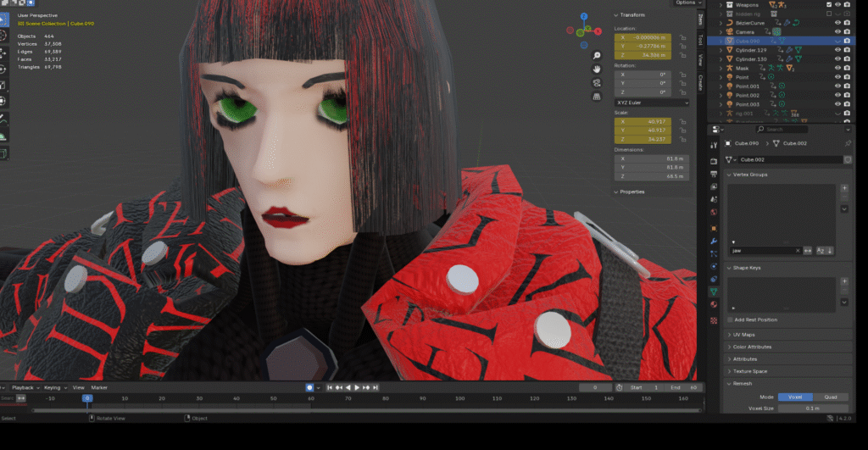Toggle the Weapons collection exclude checkbox
This screenshot has height=450, width=868.
point(829,4)
